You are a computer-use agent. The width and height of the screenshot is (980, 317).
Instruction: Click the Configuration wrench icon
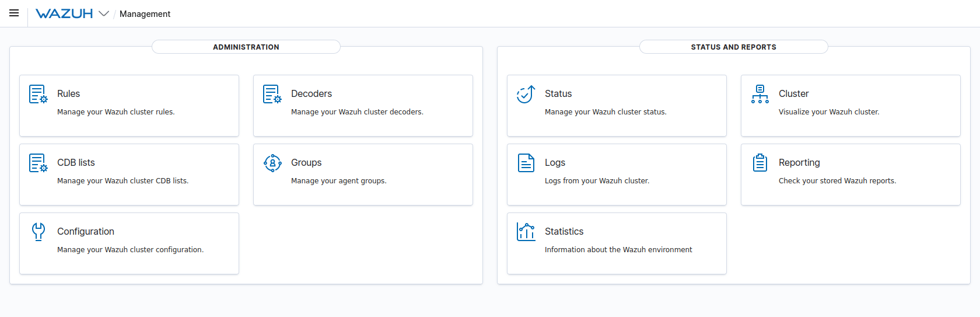(x=38, y=232)
